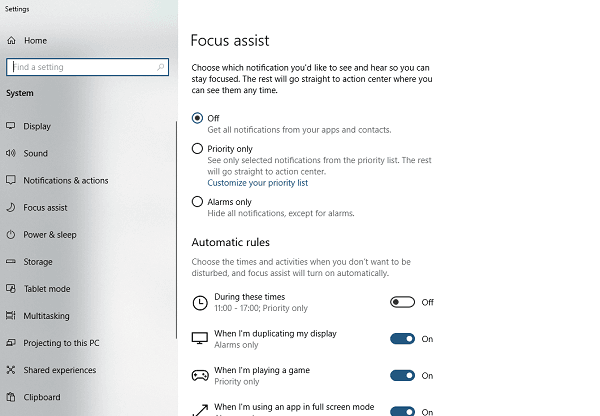The width and height of the screenshot is (600, 416).
Task: Open the Sound speaker icon
Action: pos(11,153)
